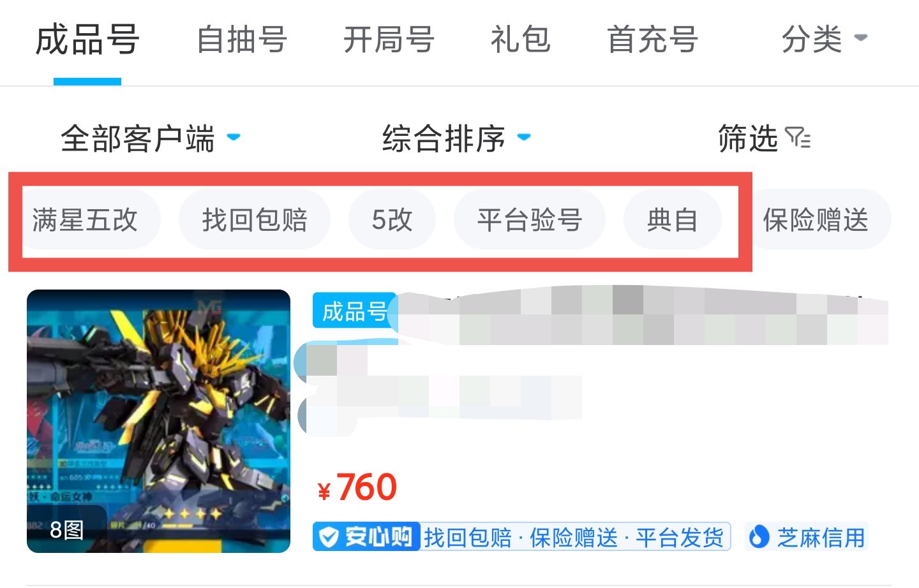Image resolution: width=919 pixels, height=588 pixels.
Task: Toggle the 5改 filter chip
Action: [392, 220]
